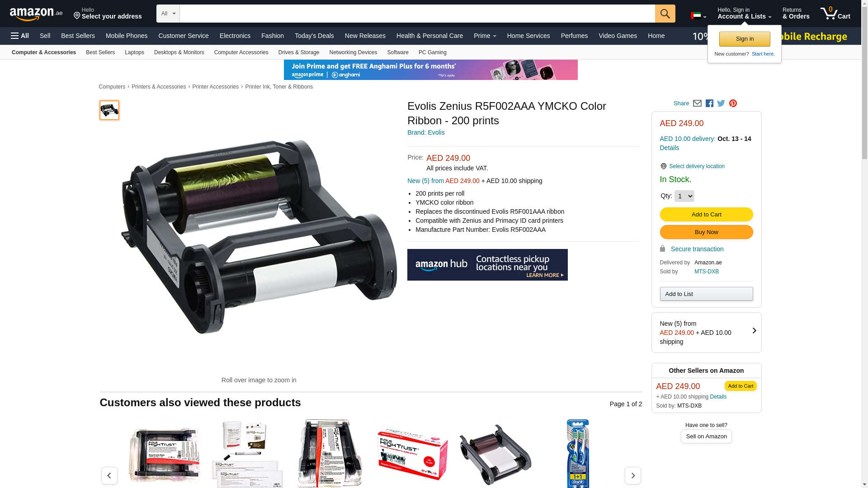This screenshot has height=488, width=868.
Task: Expand the search category All dropdown
Action: click(168, 14)
